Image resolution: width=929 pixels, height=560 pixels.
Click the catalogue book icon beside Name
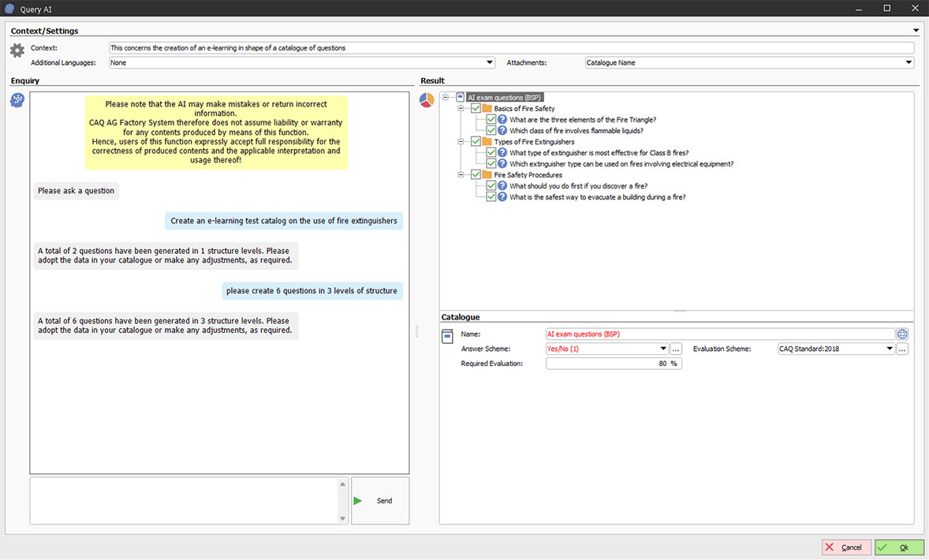447,337
